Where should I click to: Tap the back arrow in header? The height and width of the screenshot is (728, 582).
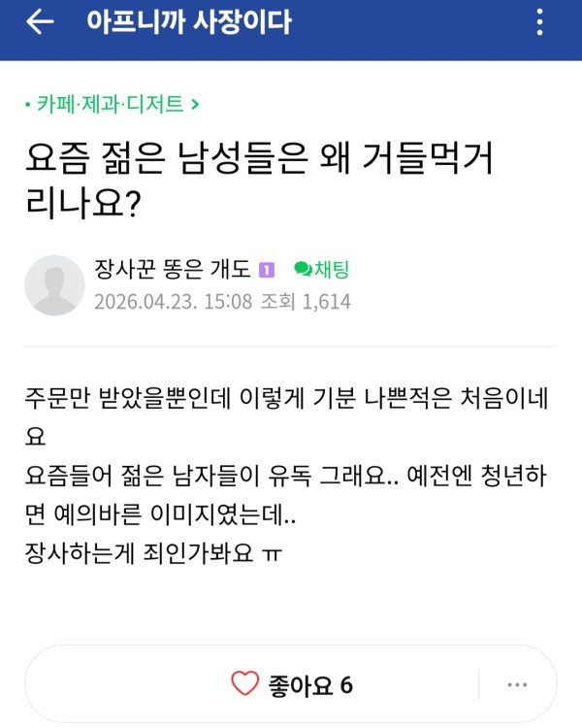(40, 23)
